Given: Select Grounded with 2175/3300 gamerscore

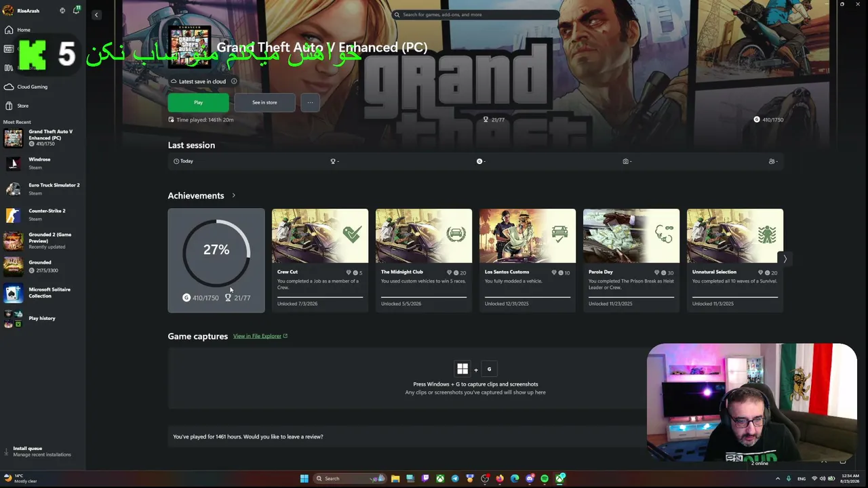Looking at the screenshot, I should pyautogui.click(x=43, y=266).
